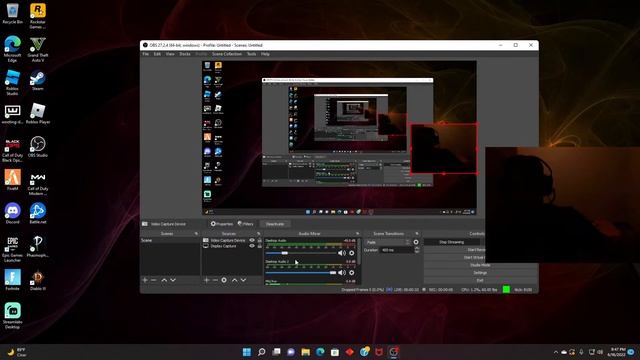This screenshot has width=640, height=360.
Task: Open Steam desktop shortcut
Action: click(x=38, y=80)
